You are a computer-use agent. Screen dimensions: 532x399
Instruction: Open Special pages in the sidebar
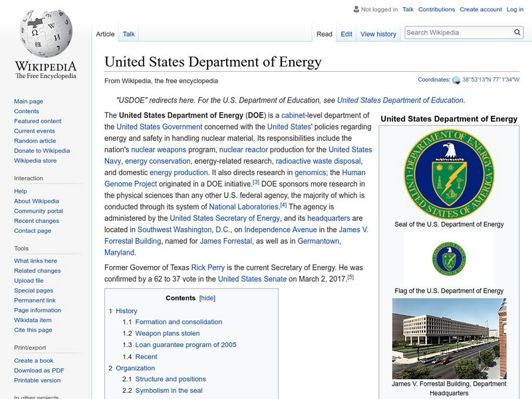[x=34, y=291]
